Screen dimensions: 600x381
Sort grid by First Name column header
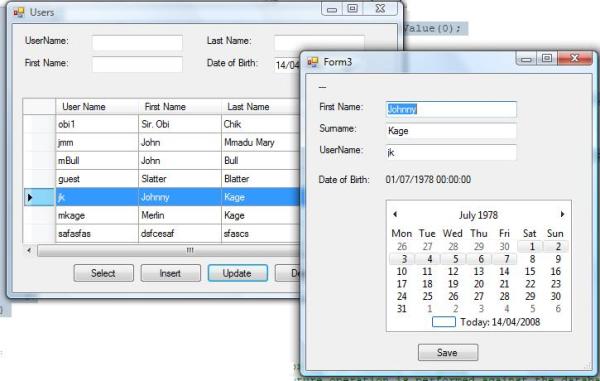tap(179, 107)
